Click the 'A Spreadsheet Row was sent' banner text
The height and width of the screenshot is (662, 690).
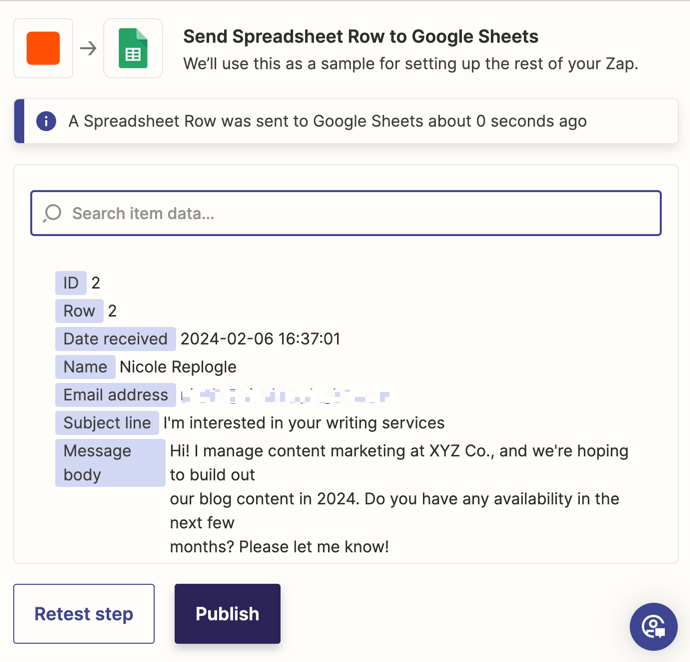point(327,121)
